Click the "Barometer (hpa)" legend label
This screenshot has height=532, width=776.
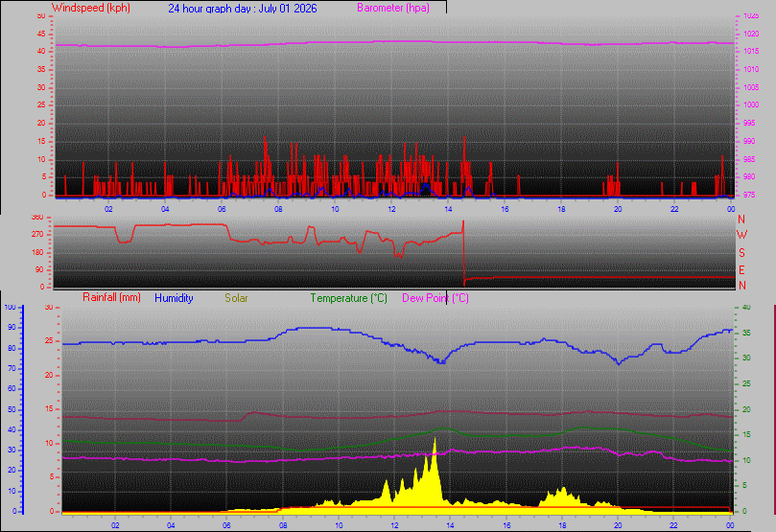(393, 8)
